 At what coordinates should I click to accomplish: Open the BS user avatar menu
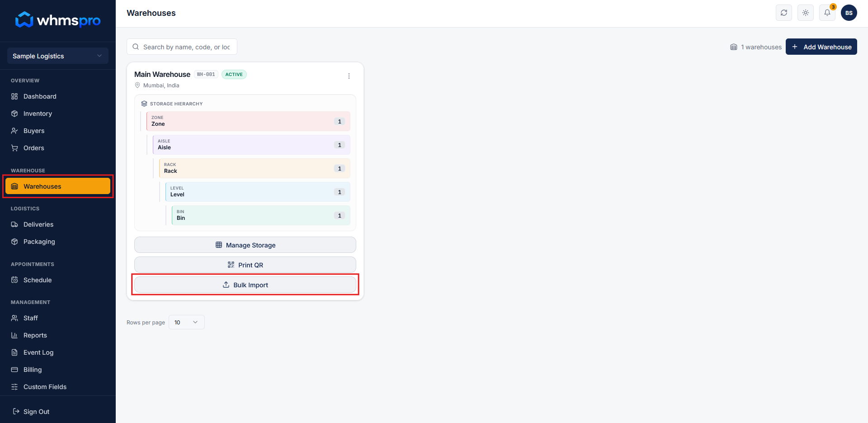(849, 13)
